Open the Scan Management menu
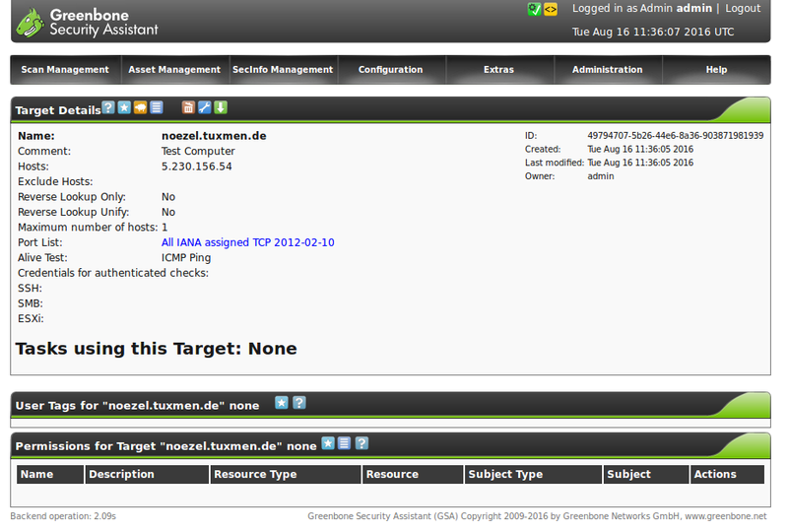788x532 pixels. [65, 70]
